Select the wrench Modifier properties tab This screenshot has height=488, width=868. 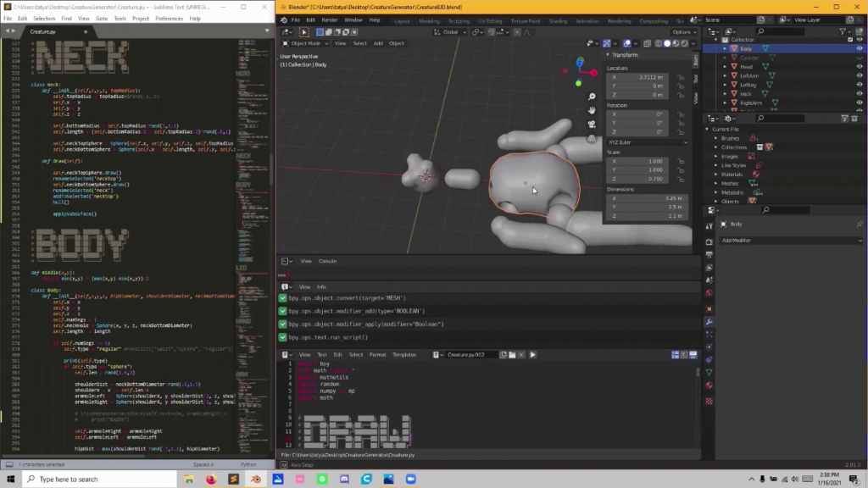coord(709,321)
